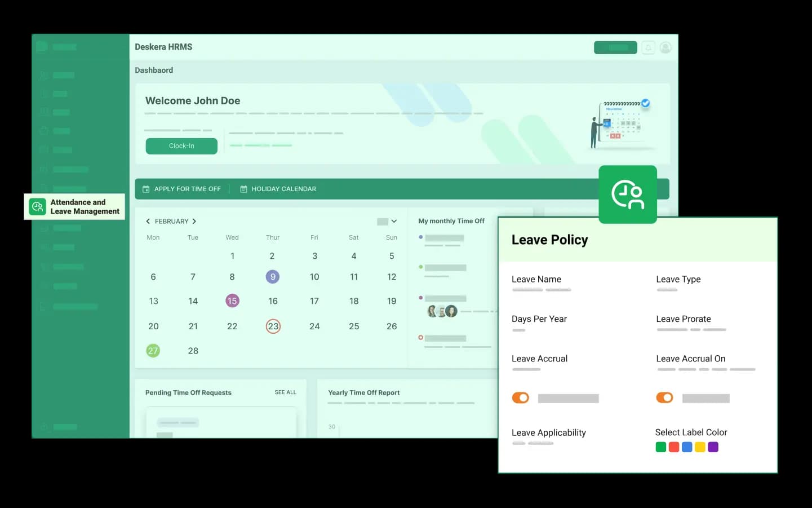The image size is (812, 508).
Task: Expand the calendar view dropdown arrow
Action: click(394, 222)
